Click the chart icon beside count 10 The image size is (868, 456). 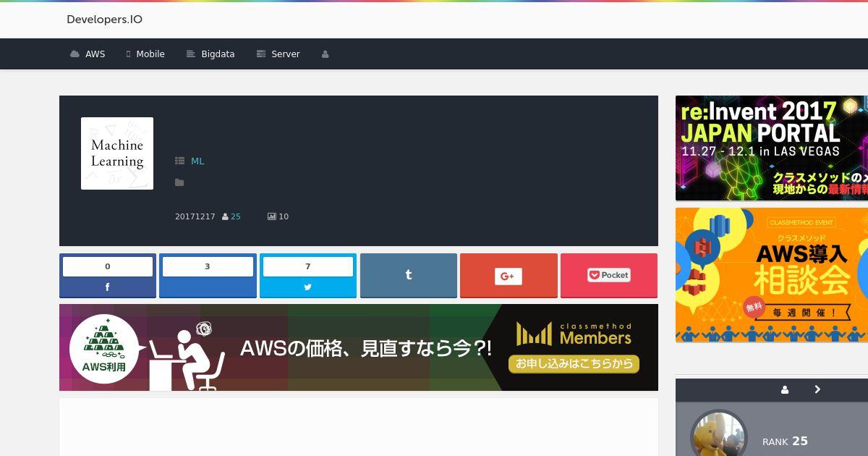(272, 216)
